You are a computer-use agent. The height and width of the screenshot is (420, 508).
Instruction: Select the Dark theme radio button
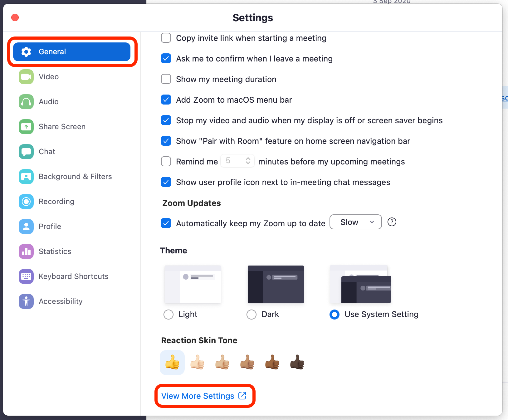point(252,315)
